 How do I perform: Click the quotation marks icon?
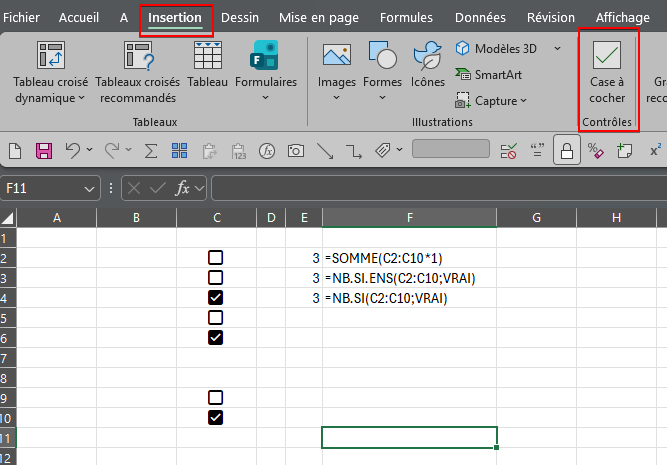[x=537, y=151]
